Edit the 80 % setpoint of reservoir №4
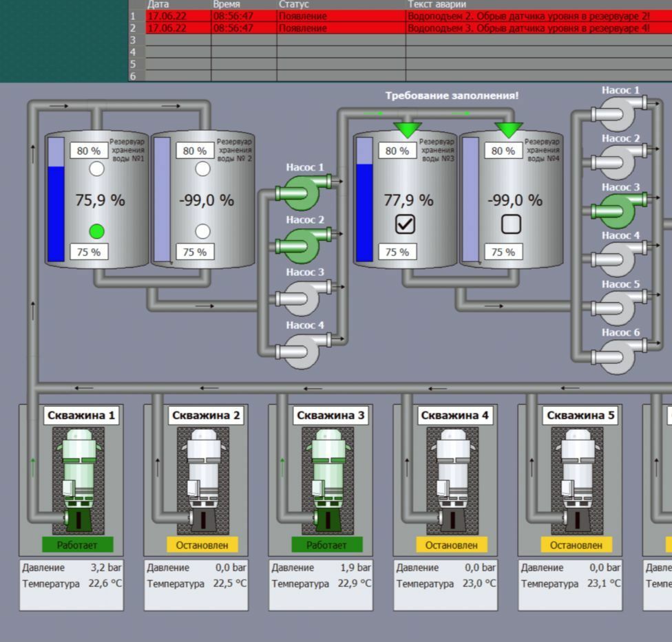672x642 pixels. click(x=503, y=151)
